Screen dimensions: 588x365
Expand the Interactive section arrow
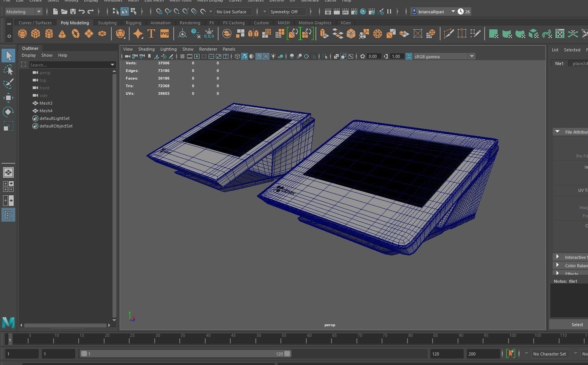coord(558,257)
